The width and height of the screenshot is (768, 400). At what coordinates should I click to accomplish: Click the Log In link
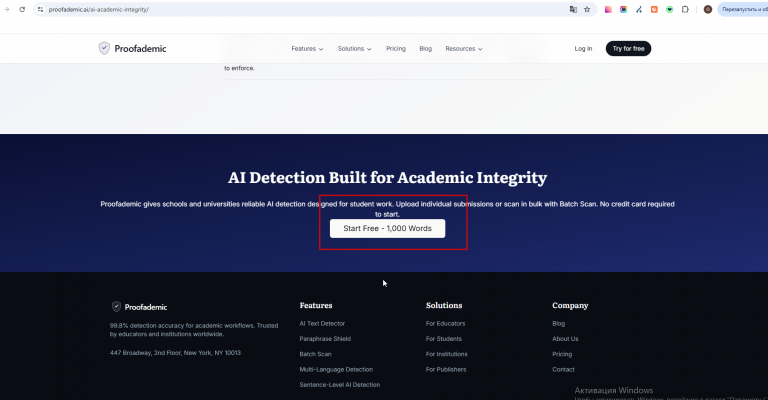point(583,48)
